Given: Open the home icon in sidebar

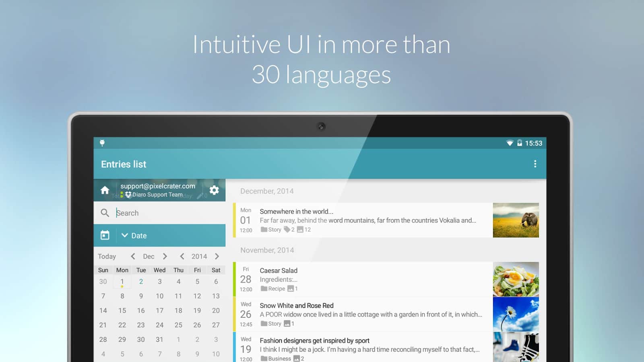Looking at the screenshot, I should click(x=105, y=190).
